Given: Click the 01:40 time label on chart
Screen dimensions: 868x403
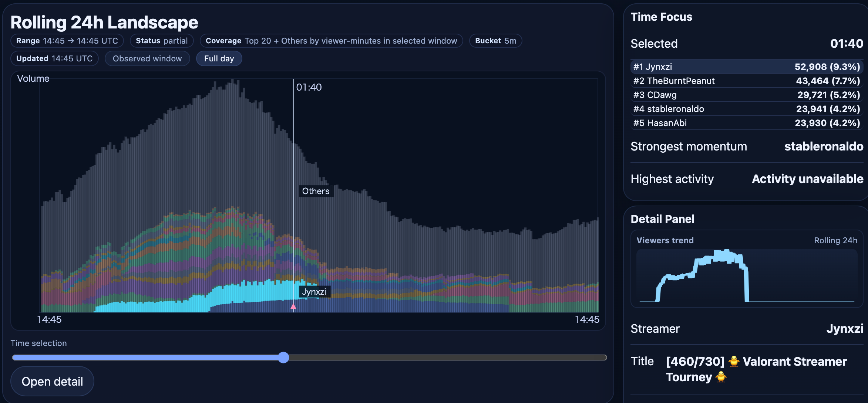Looking at the screenshot, I should coord(309,87).
